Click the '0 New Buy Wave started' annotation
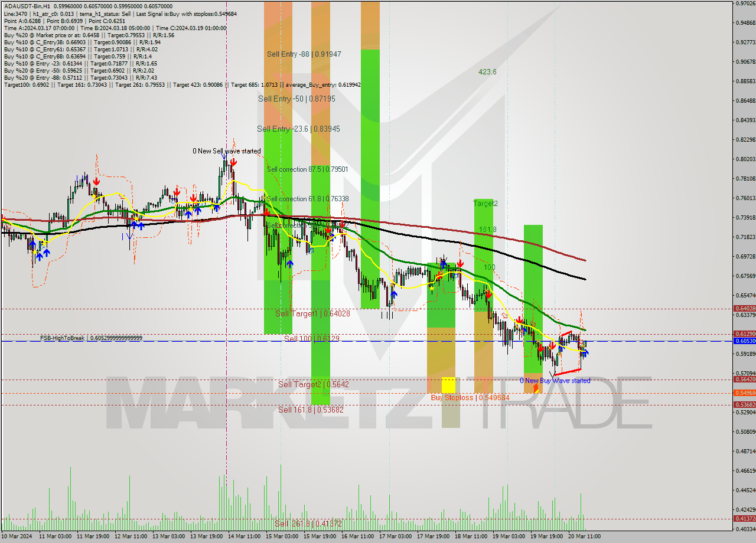Screen dimensions: 756x543 coord(555,381)
